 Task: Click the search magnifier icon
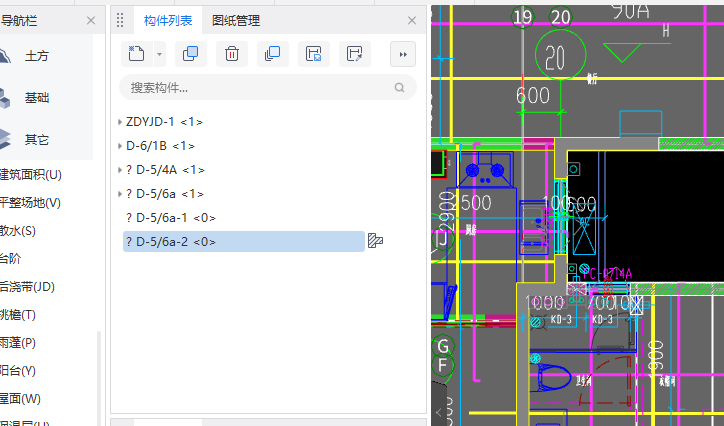(x=399, y=87)
